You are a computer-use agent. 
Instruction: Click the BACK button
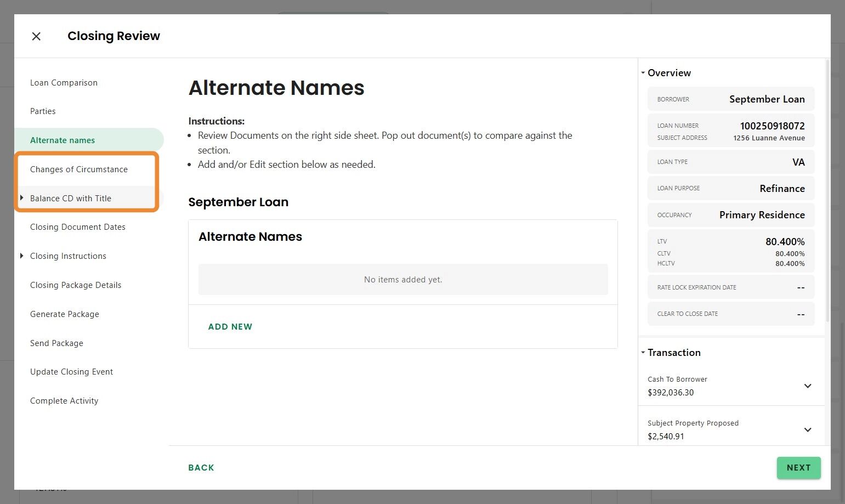click(x=201, y=468)
